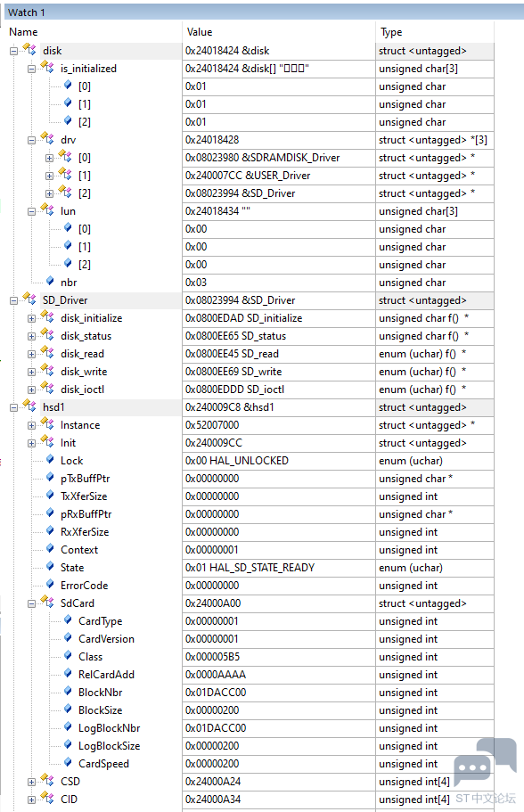Click the pTxBuffPtr diamond icon

(50, 478)
